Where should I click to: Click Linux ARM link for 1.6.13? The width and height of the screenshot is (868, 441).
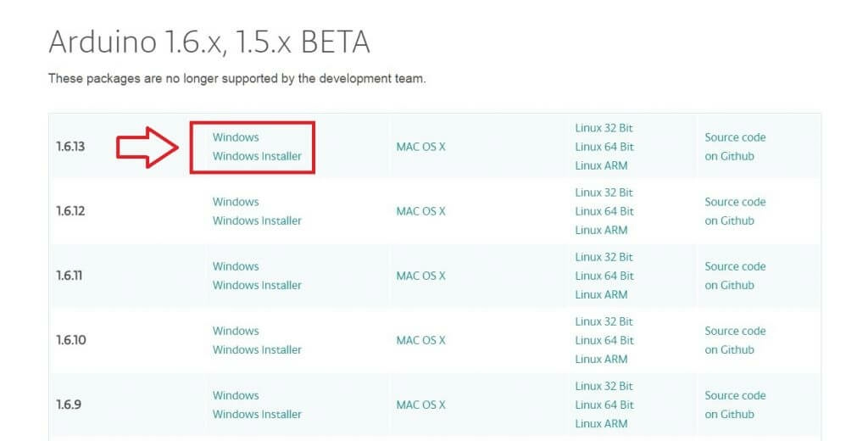601,165
